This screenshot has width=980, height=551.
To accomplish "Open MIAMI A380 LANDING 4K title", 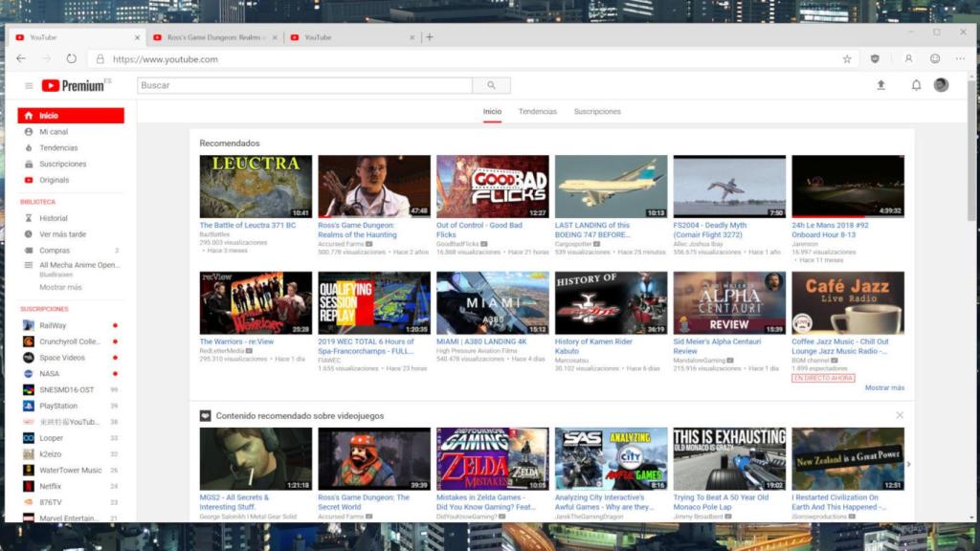I will point(481,342).
